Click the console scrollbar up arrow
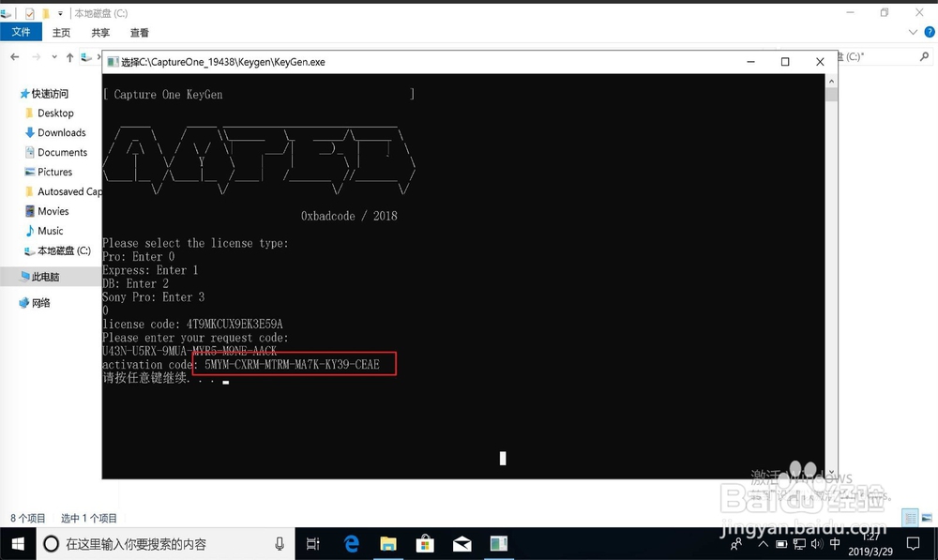Screen dimensions: 938x560 831,81
